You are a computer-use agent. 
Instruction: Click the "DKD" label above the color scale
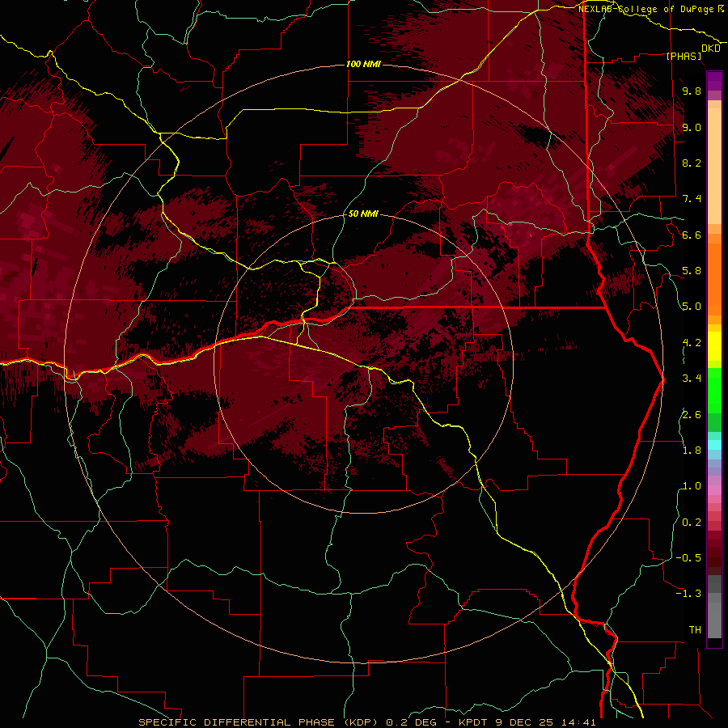[x=711, y=49]
